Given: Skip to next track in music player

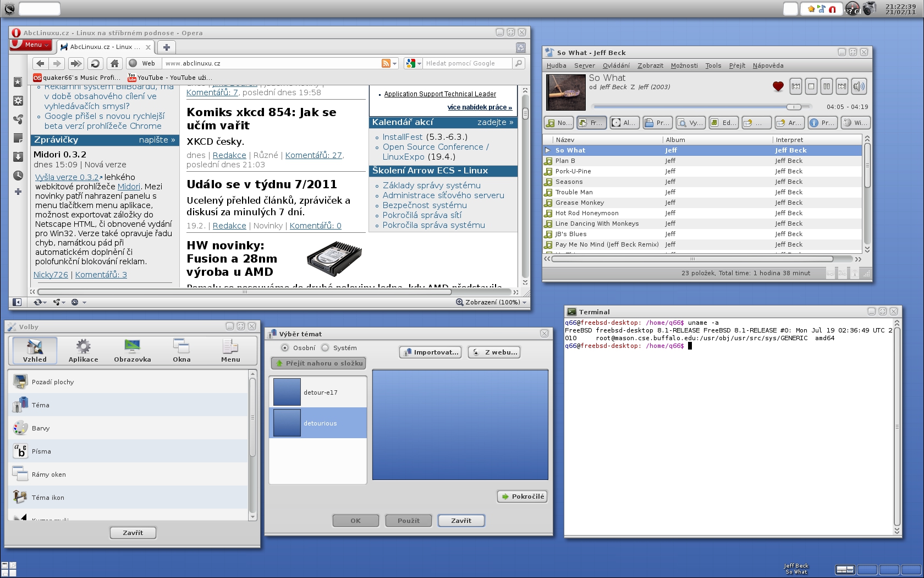Looking at the screenshot, I should tap(842, 86).
